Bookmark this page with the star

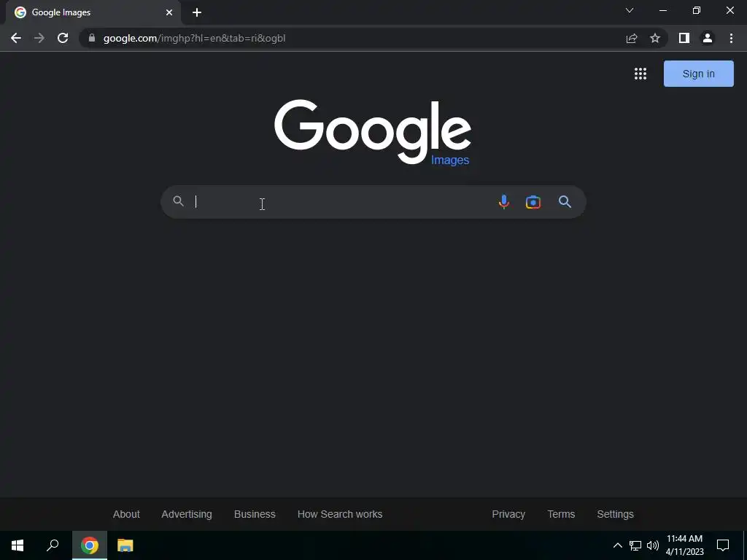tap(655, 38)
